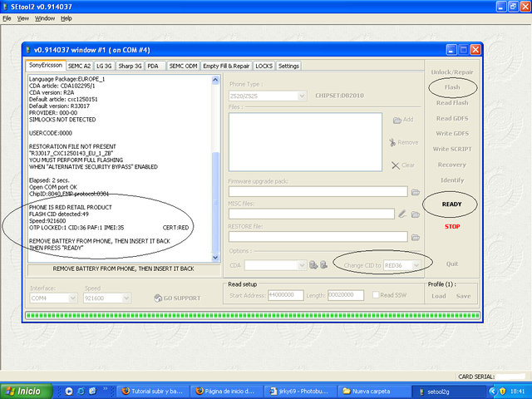Click the Quit button
Image resolution: width=532 pixels, height=399 pixels.
[452, 264]
